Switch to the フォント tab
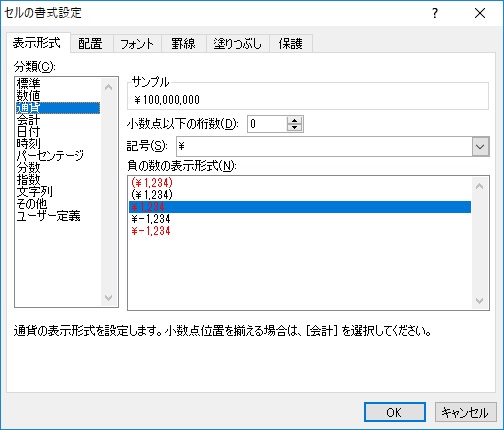 tap(137, 44)
